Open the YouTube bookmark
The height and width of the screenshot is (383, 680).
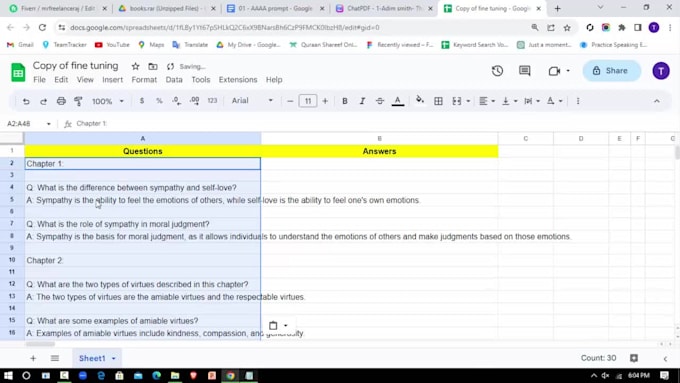tap(112, 45)
